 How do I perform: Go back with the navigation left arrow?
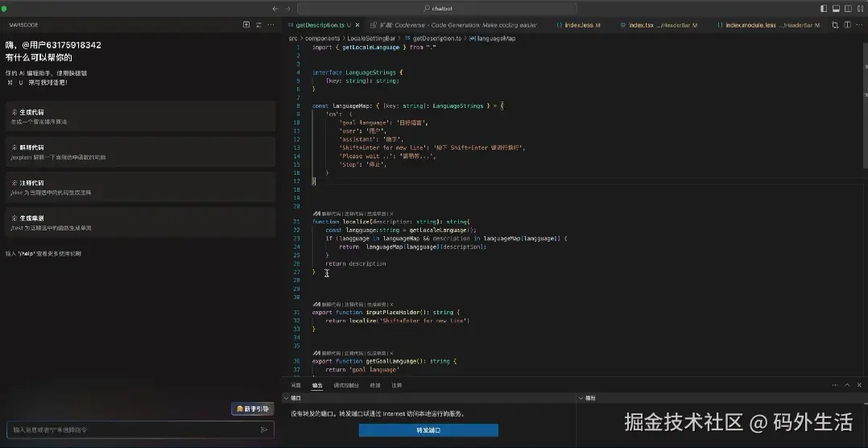(x=275, y=8)
